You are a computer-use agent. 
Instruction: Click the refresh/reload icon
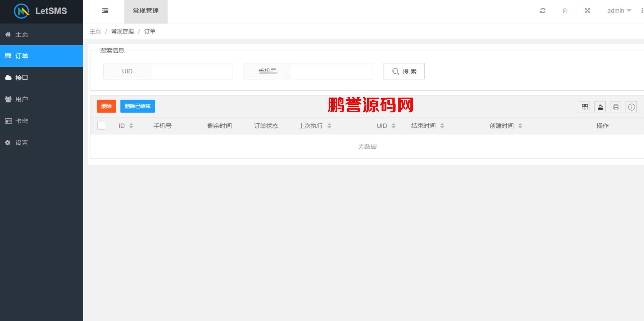coord(543,11)
